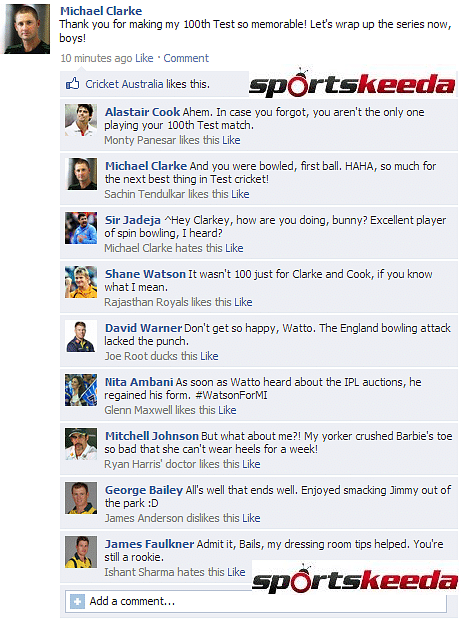Like George Bailey's comment
Screen dimensions: 463x625
[x=251, y=518]
